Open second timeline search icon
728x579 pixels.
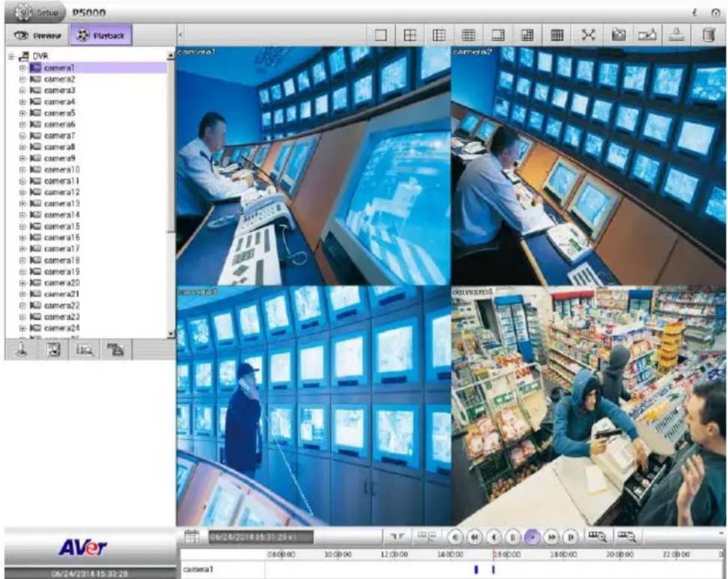(x=626, y=536)
